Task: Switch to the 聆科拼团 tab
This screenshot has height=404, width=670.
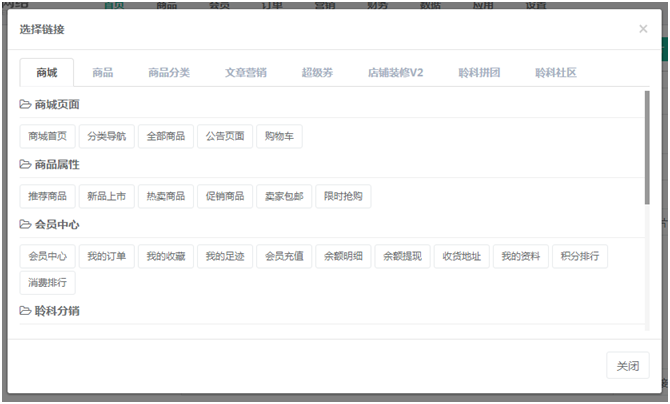Action: [x=479, y=73]
